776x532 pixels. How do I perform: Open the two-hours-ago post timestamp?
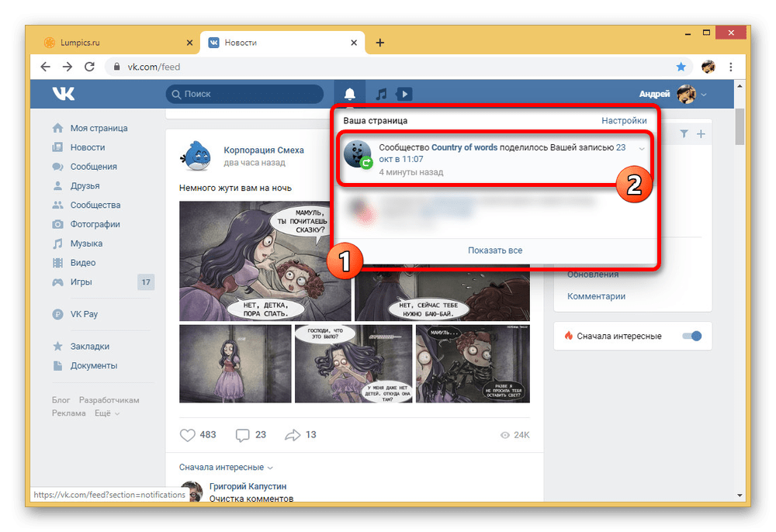coord(255,163)
